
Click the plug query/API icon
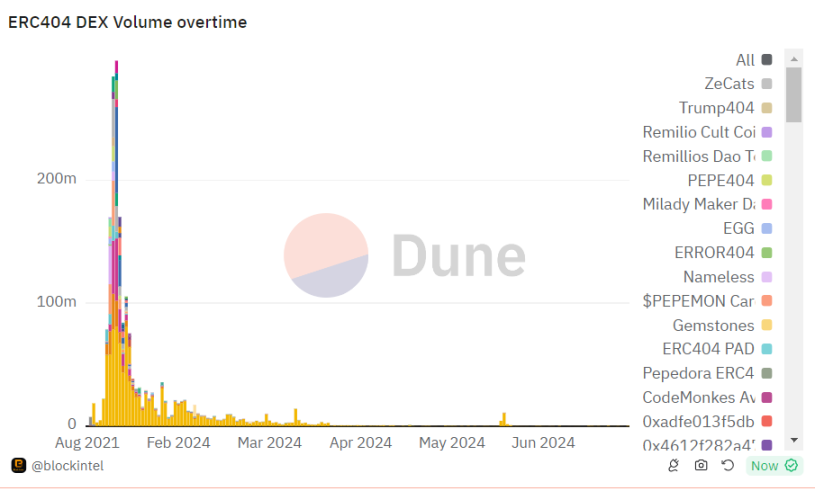click(675, 465)
